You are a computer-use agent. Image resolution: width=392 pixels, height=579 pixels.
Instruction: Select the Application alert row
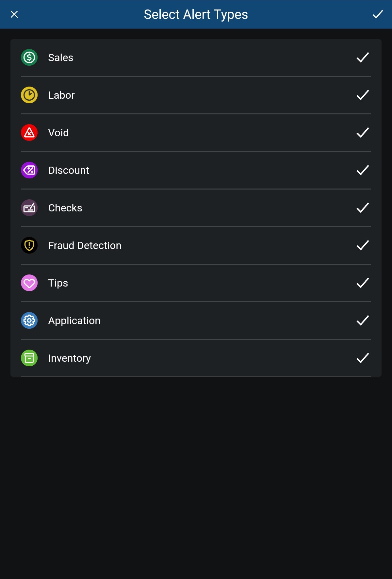pyautogui.click(x=196, y=321)
